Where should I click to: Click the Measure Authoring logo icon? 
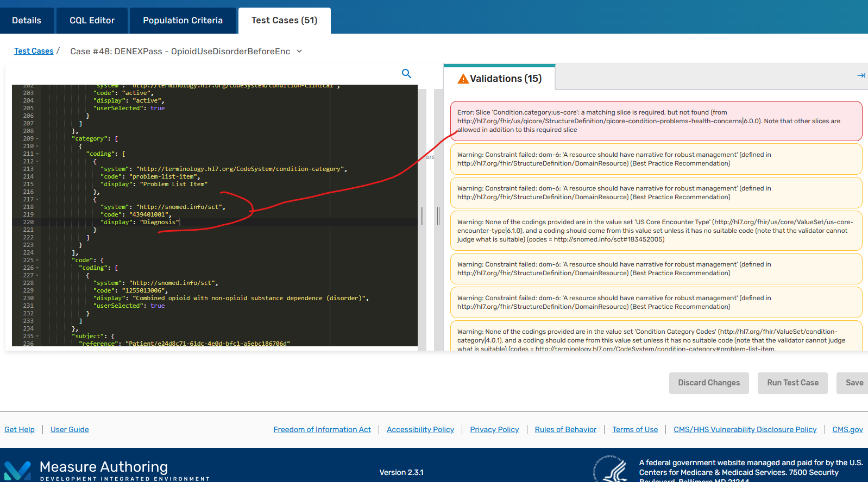tap(17, 470)
